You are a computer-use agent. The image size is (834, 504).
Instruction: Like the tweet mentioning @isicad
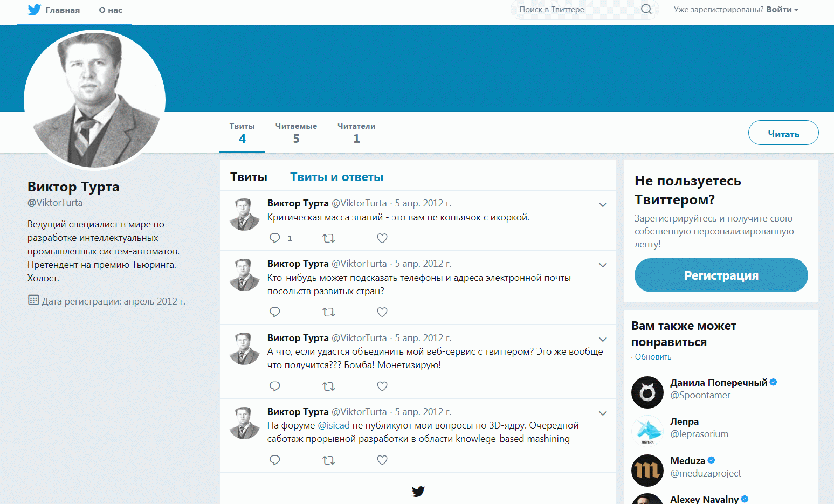(382, 460)
